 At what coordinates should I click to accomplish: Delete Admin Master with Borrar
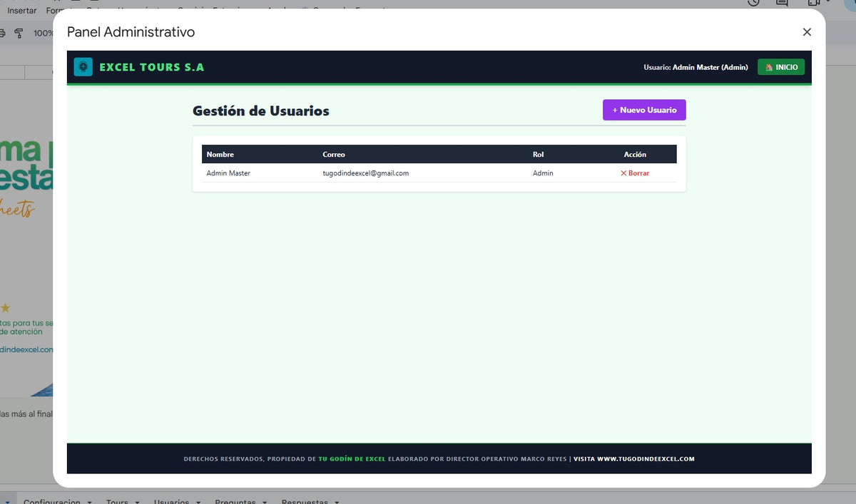point(635,173)
